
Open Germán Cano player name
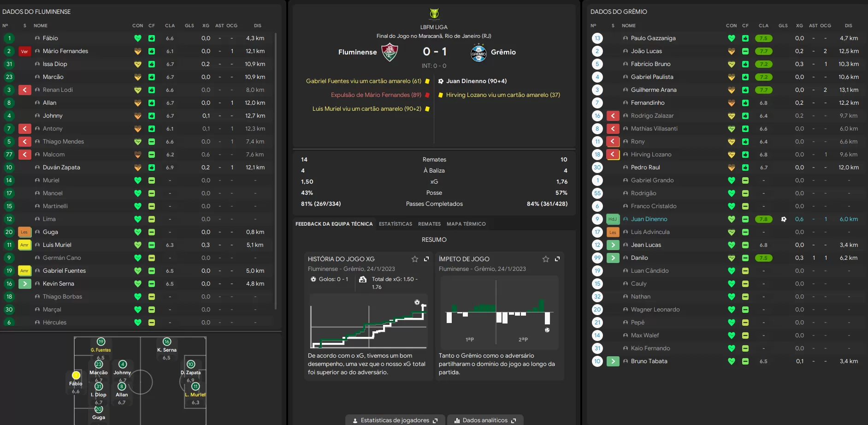(62, 258)
